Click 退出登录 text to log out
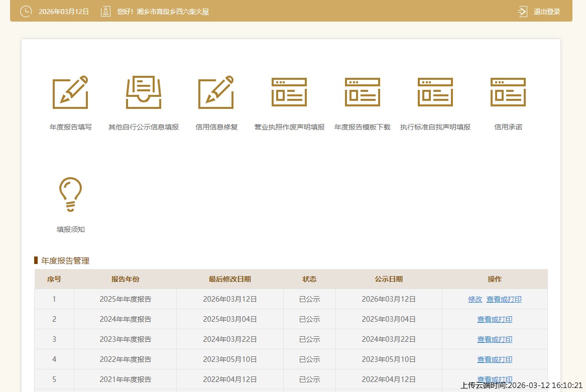 (547, 12)
